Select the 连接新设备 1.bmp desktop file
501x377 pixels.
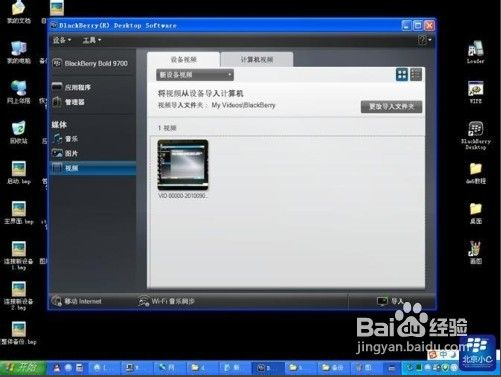[x=19, y=255]
